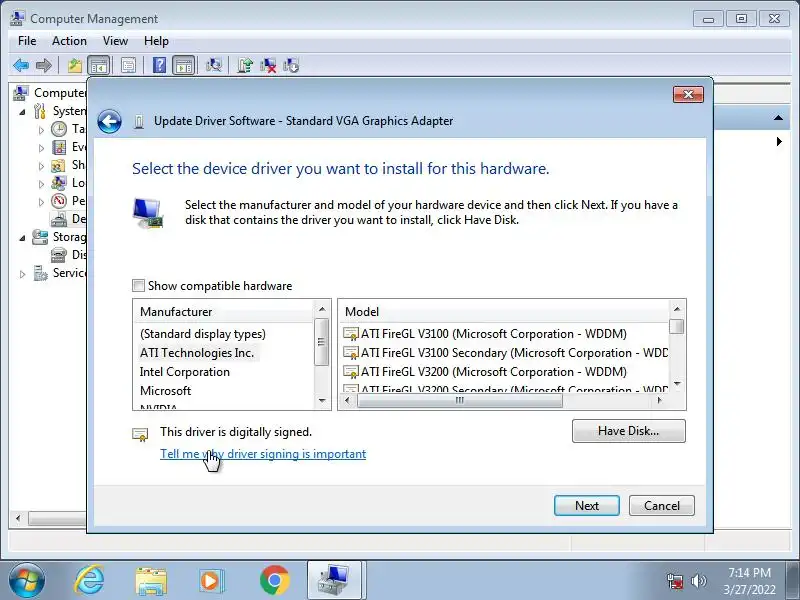
Task: Expand the Task Scheduler node arrow
Action: pos(41,130)
